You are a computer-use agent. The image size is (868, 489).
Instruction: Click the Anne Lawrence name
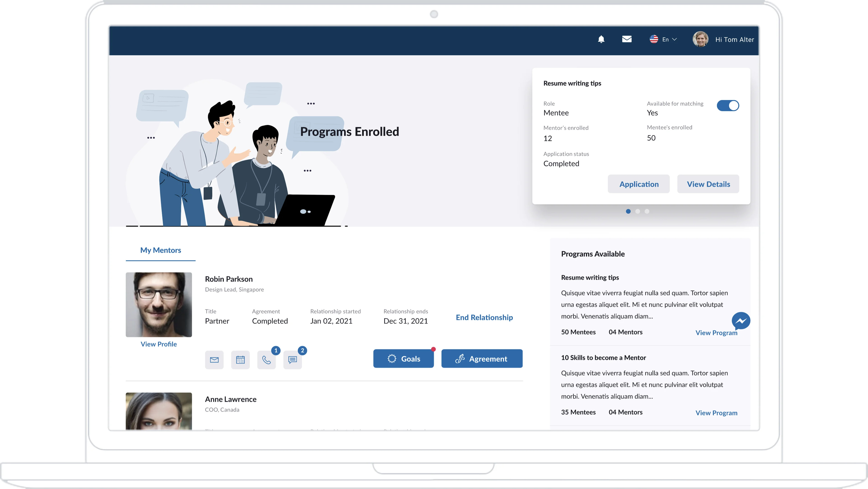[x=231, y=399]
